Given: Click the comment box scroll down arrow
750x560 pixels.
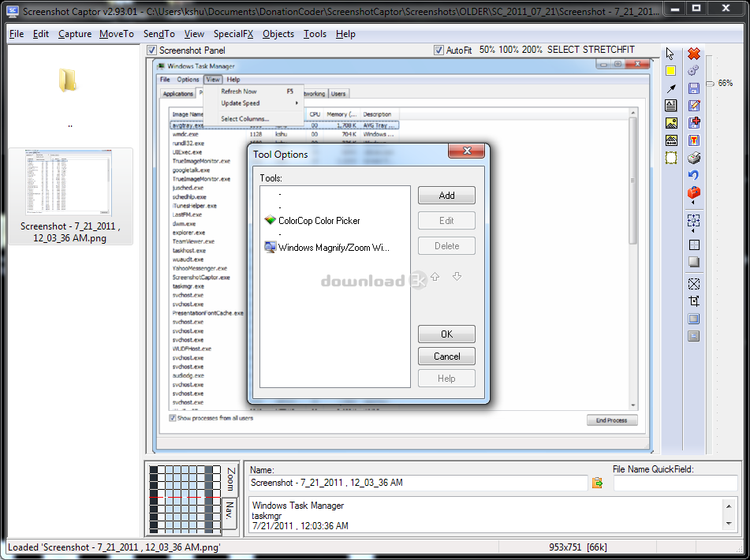Looking at the screenshot, I should tap(729, 524).
